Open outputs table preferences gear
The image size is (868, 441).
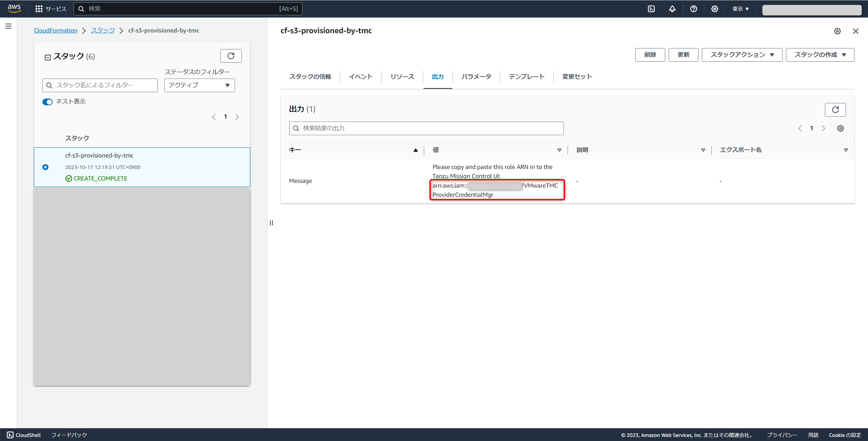[x=840, y=128]
